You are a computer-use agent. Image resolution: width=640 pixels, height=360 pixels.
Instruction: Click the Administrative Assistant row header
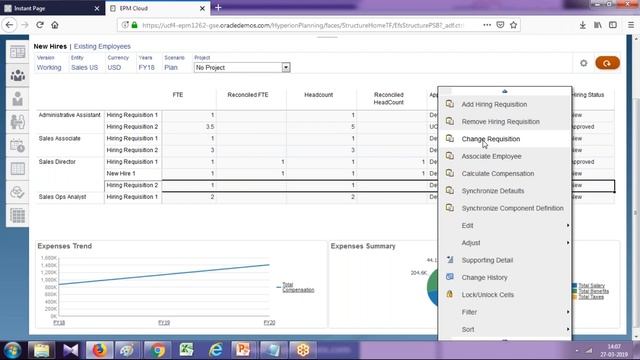(x=69, y=115)
